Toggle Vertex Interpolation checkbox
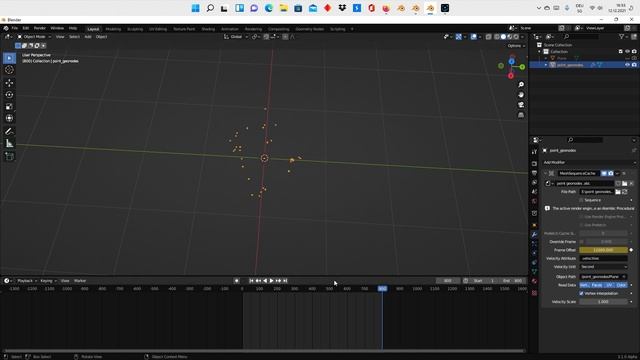 click(x=581, y=293)
